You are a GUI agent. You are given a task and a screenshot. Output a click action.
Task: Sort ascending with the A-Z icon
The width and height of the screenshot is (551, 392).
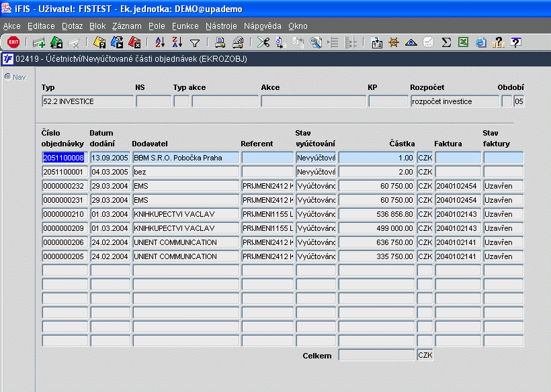pos(160,42)
